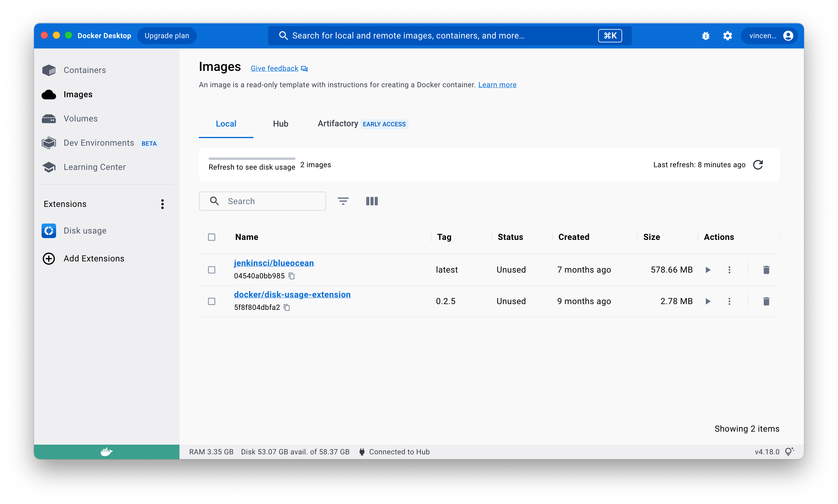Open the docker/disk-usage-extension image link
Screen dimensions: 838x504
coord(292,294)
